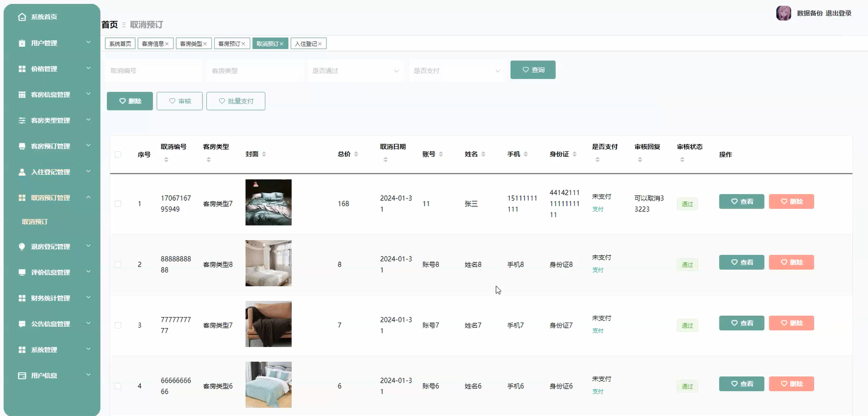Open the 是否支付 dropdown

point(456,71)
